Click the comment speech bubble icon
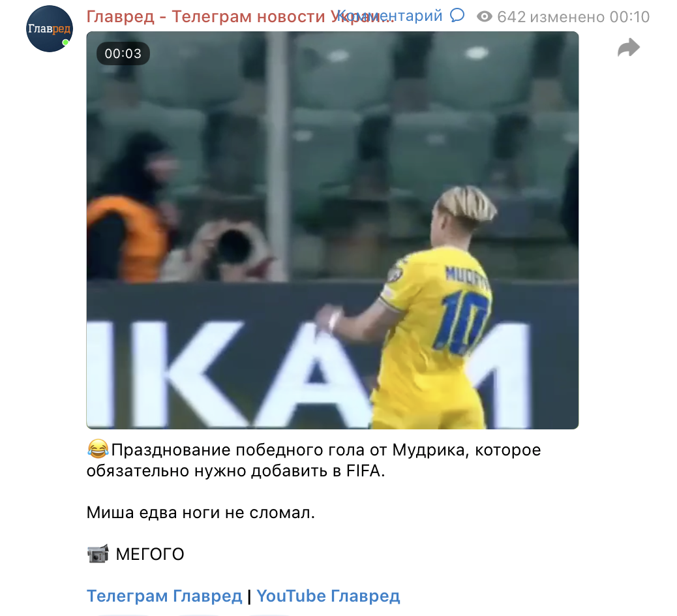The width and height of the screenshot is (677, 616). click(x=457, y=16)
